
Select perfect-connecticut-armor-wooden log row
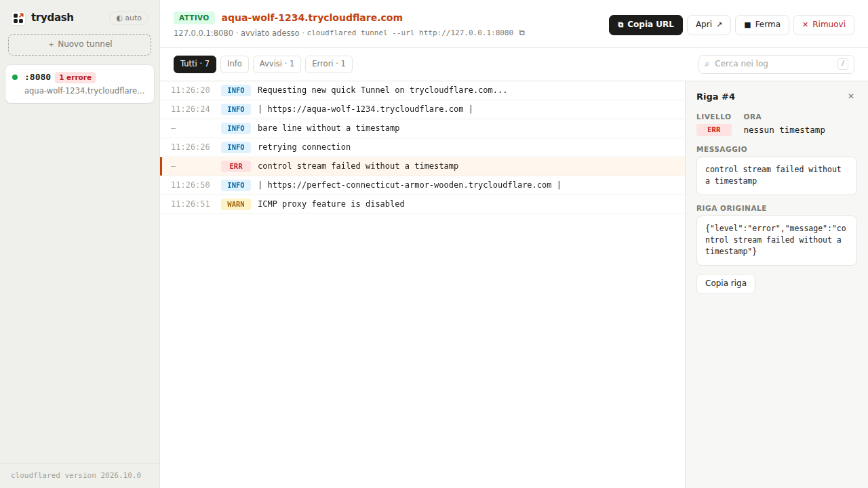click(x=422, y=186)
